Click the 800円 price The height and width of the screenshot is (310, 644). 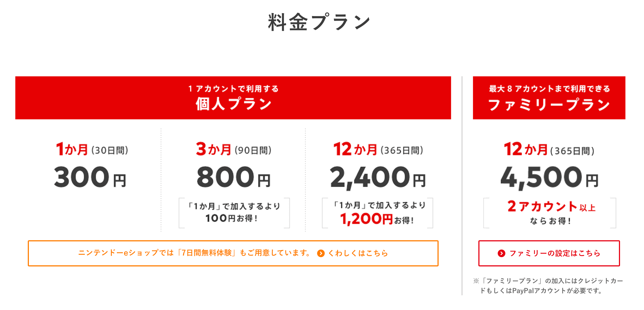point(233,177)
